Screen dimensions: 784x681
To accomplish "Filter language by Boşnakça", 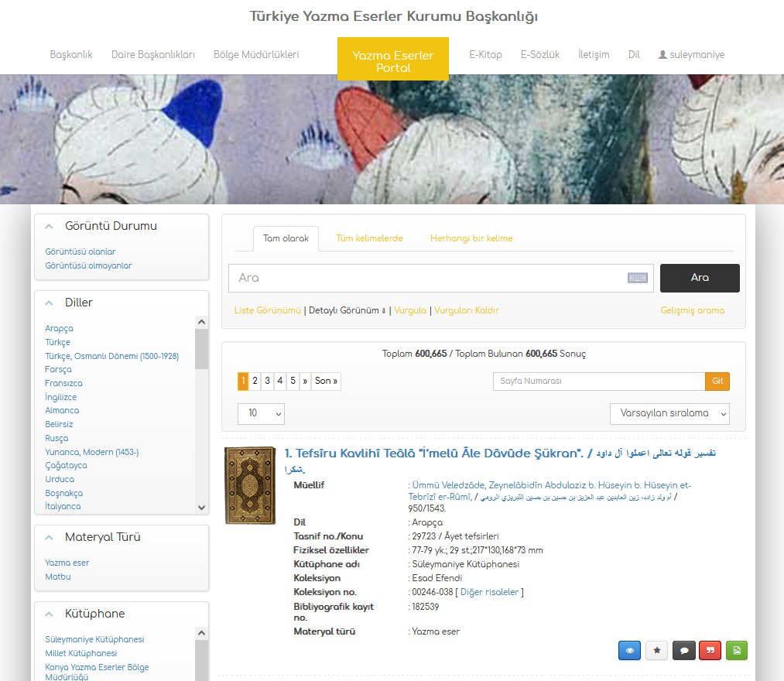I will click(64, 493).
